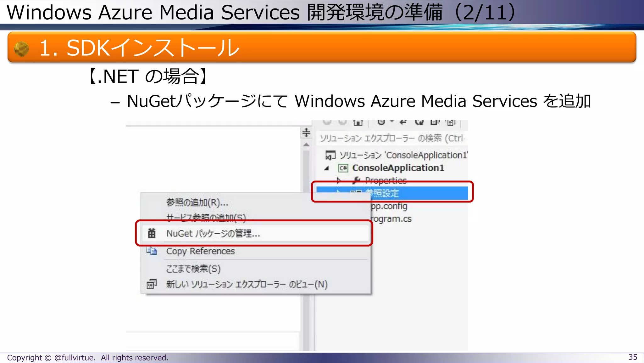Choose 参照の追加(R)... from context menu
Viewport: 644px width, 363px height.
pos(197,202)
